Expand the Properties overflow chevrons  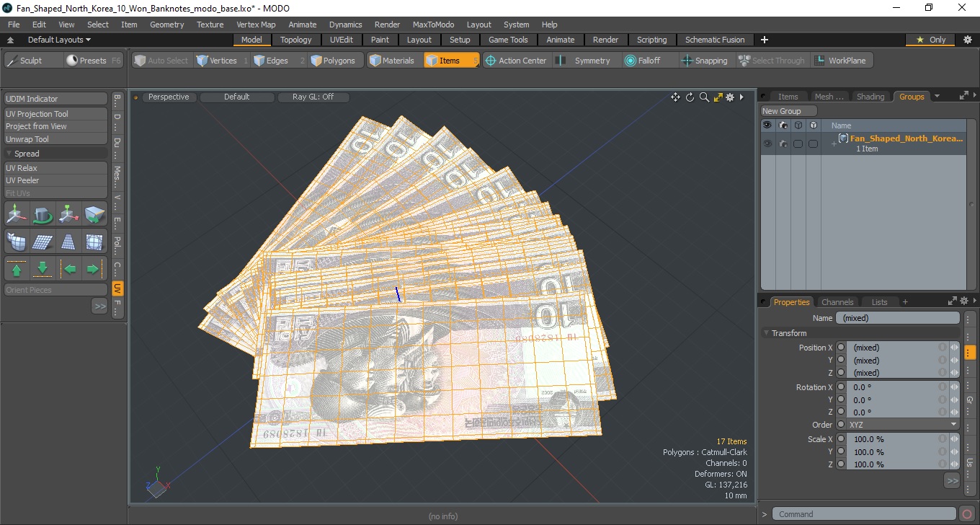pos(952,480)
